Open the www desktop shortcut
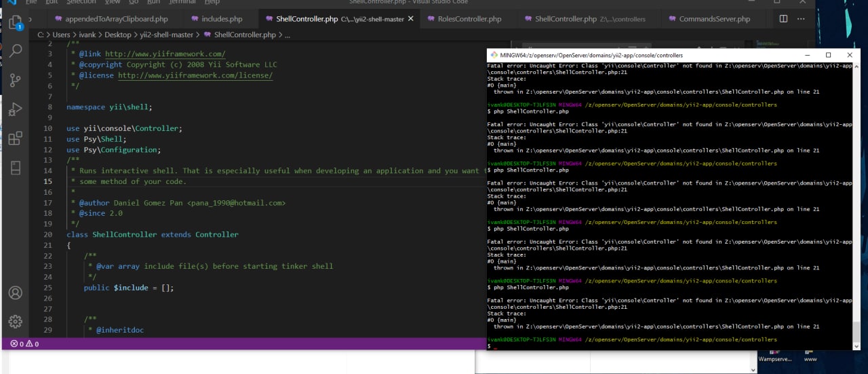Viewport: 868px width, 374px height. click(x=810, y=357)
